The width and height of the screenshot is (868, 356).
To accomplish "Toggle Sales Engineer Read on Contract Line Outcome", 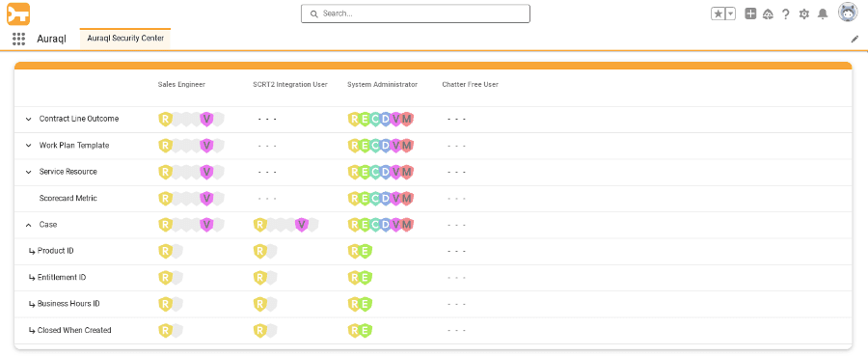I will [x=165, y=119].
